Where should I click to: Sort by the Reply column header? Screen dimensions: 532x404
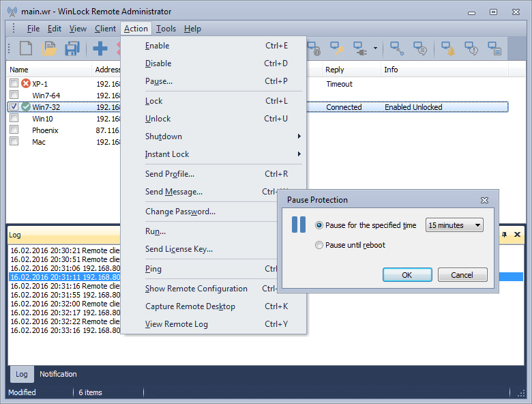coord(351,70)
